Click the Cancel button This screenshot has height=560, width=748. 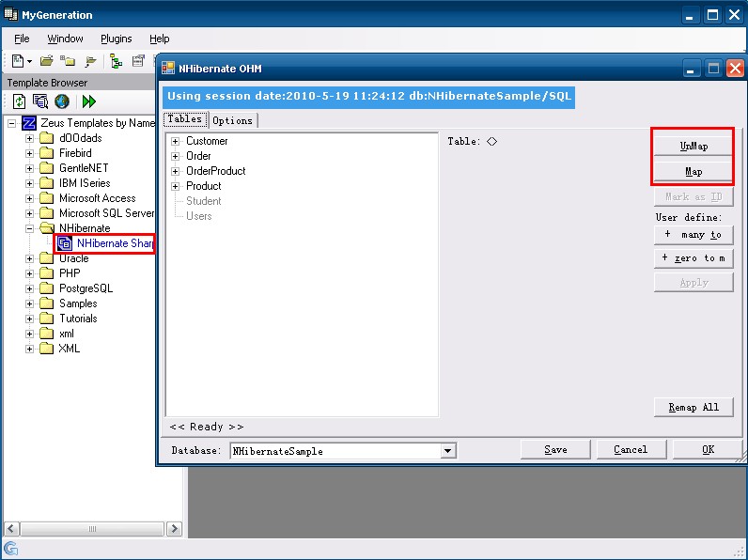631,450
